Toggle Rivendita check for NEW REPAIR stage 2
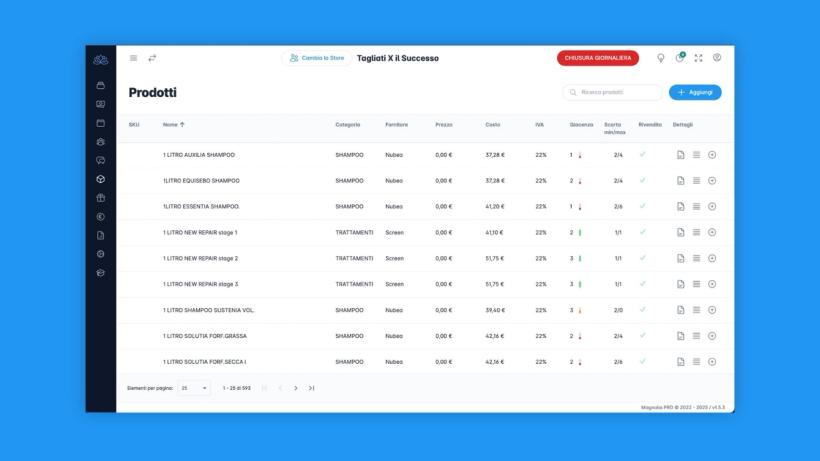 (643, 258)
